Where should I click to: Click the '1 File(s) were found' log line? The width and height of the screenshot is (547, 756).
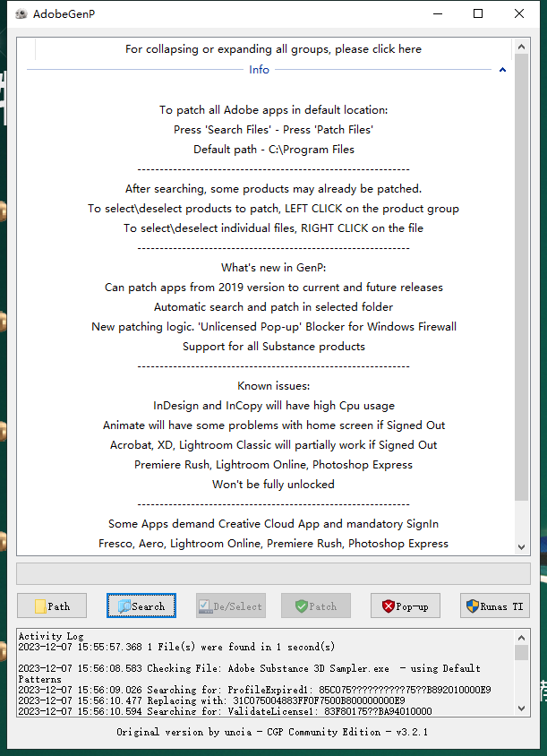(x=176, y=647)
